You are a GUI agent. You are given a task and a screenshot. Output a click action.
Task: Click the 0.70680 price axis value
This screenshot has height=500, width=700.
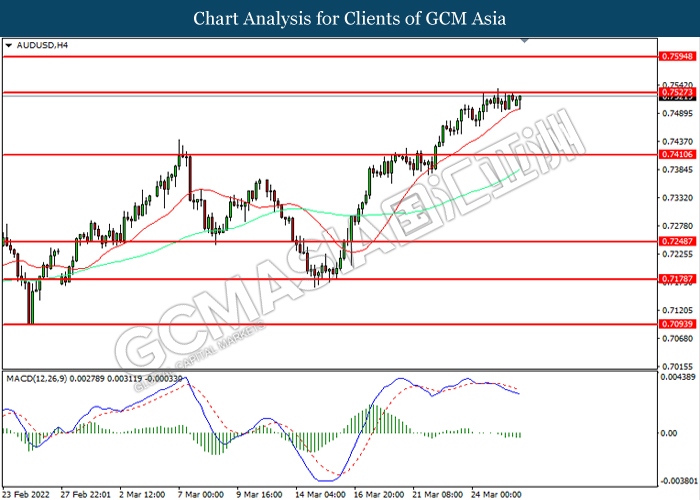click(678, 338)
